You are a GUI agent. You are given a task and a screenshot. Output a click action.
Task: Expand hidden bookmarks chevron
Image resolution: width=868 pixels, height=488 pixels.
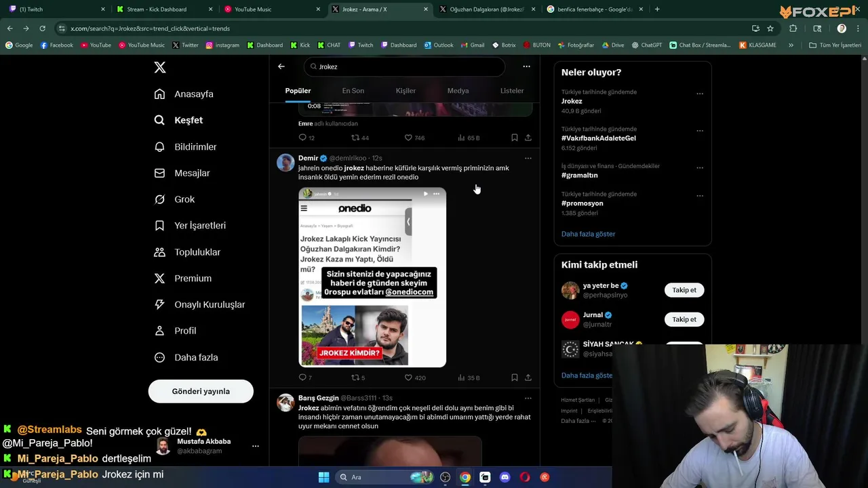791,45
